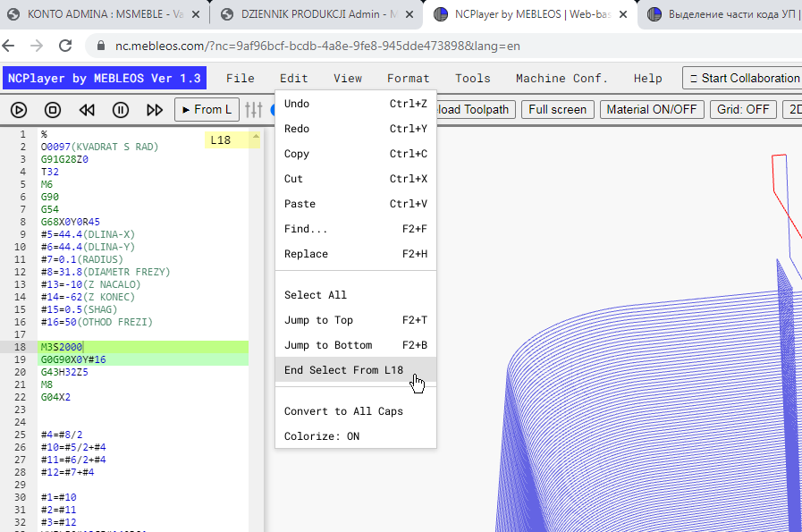802x532 pixels.
Task: Click the From L play button
Action: tap(207, 109)
